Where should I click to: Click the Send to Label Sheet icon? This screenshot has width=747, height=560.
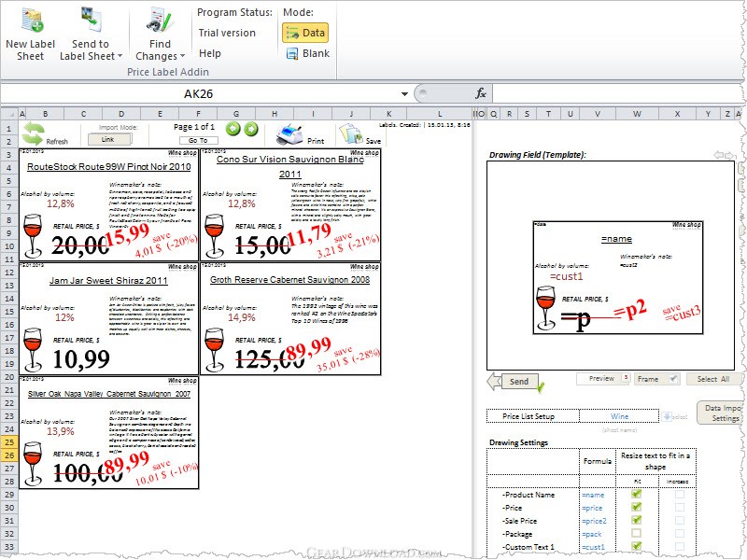[x=92, y=21]
